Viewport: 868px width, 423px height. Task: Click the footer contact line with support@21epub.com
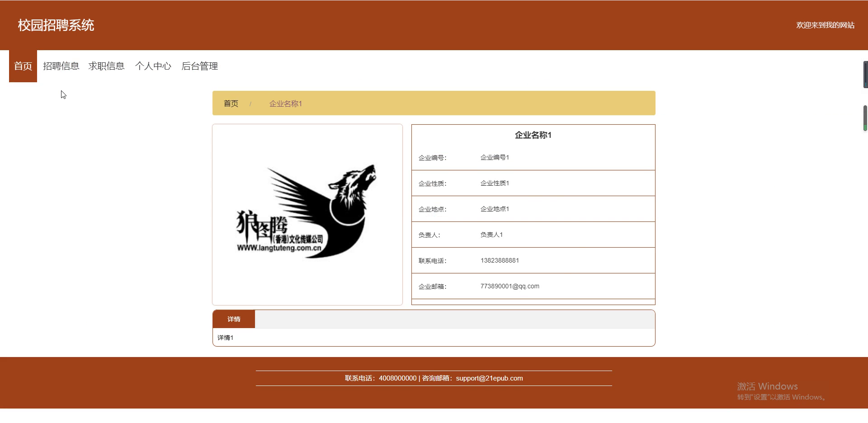point(434,378)
